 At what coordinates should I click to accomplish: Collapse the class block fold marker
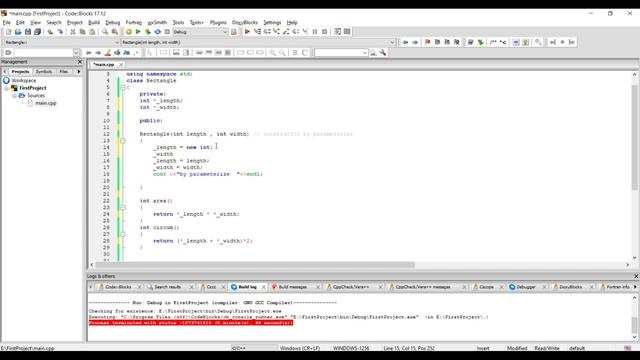click(122, 87)
